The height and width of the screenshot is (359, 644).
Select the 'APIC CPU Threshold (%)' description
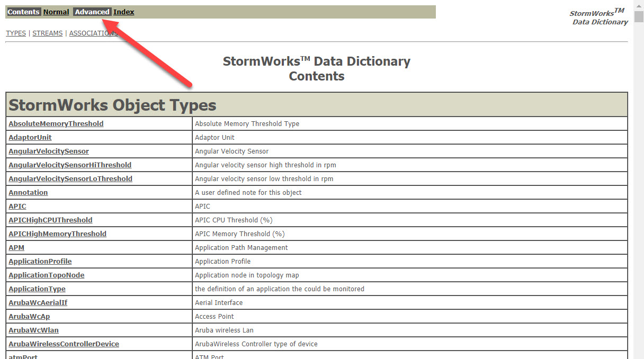(234, 220)
